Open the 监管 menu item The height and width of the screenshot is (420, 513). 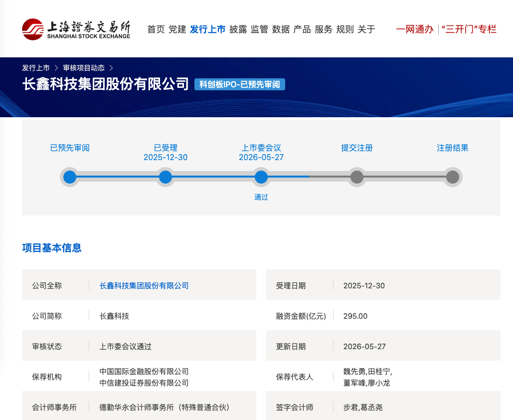pos(259,29)
